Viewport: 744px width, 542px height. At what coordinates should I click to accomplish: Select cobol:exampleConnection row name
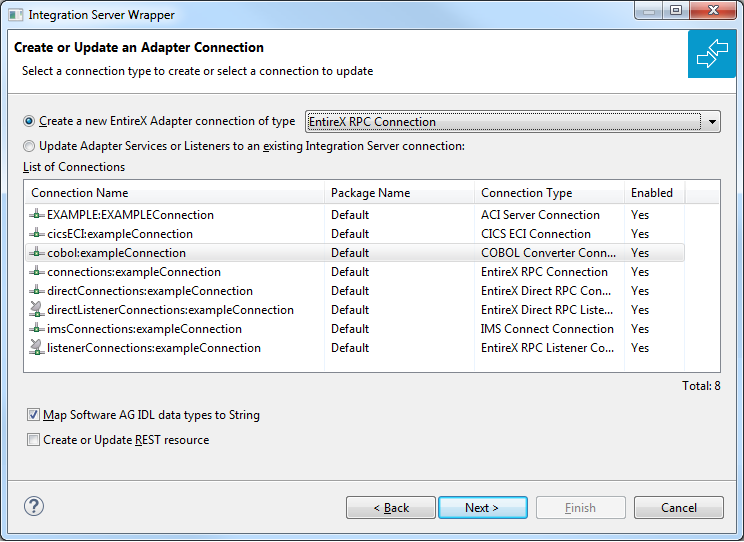[116, 253]
